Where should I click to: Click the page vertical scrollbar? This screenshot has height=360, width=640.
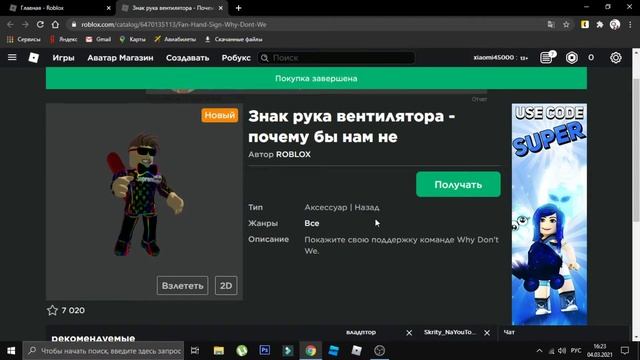[636, 150]
